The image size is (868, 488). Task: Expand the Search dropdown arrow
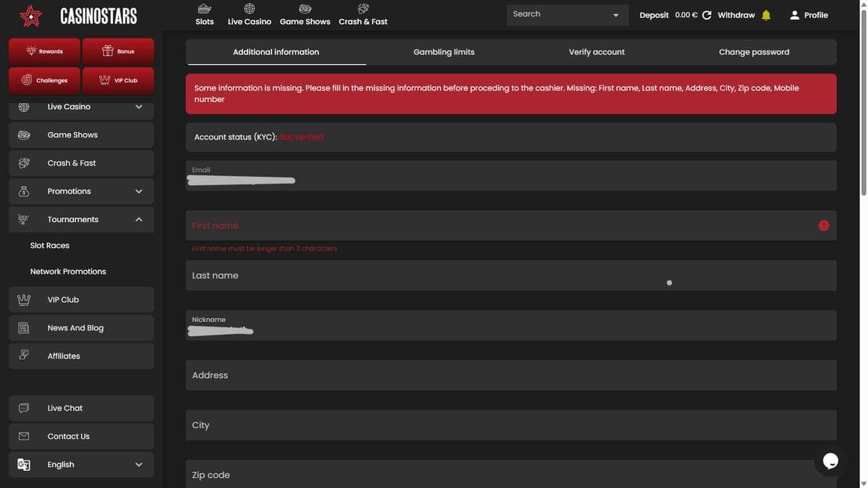pos(616,15)
